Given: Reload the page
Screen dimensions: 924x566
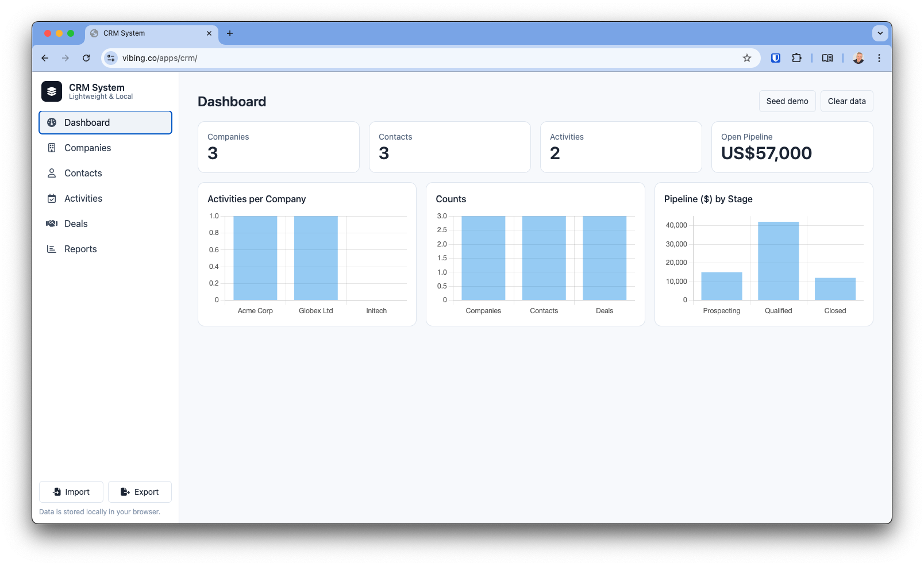Looking at the screenshot, I should click(x=86, y=58).
